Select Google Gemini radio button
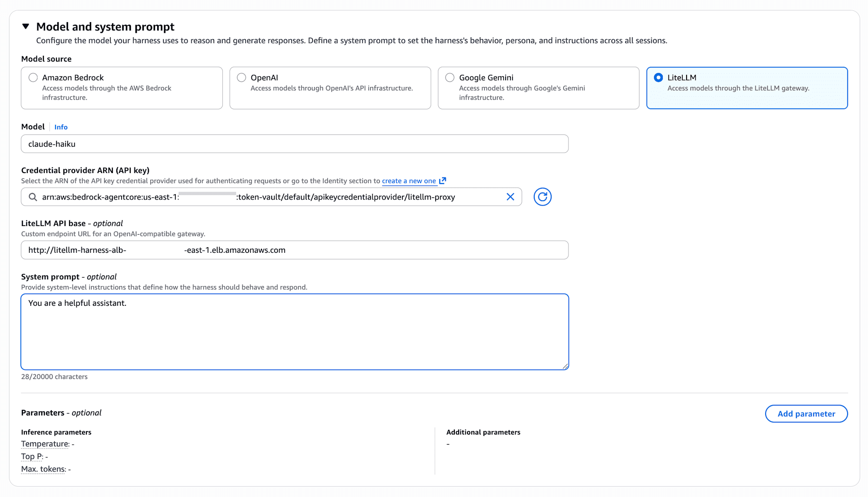 coord(450,78)
